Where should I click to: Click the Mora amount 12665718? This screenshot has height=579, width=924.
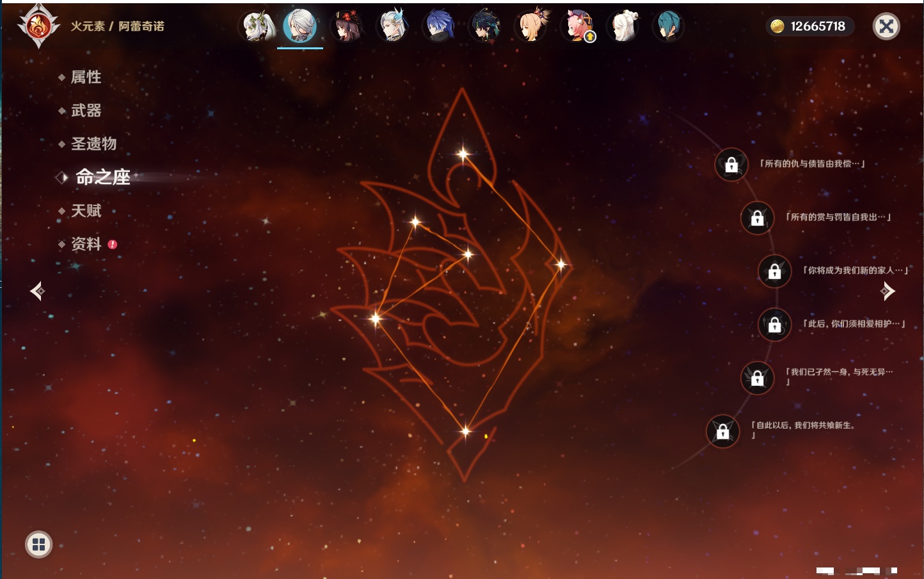[x=818, y=26]
